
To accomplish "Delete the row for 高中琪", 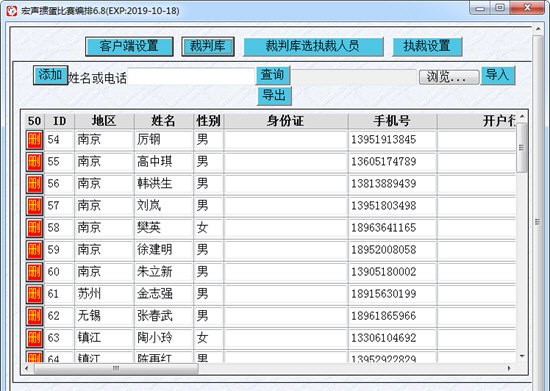I will pyautogui.click(x=34, y=162).
